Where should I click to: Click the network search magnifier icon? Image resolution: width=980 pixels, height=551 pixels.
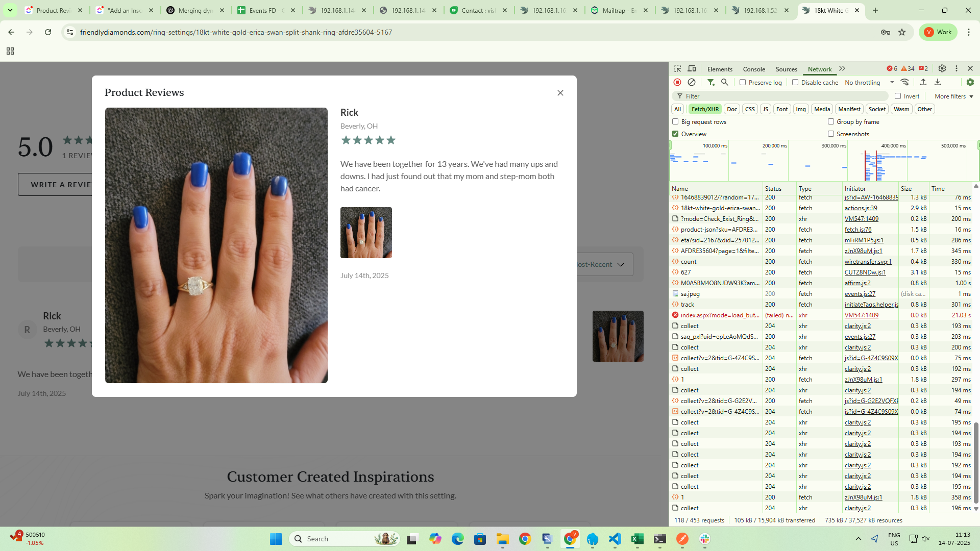[724, 82]
